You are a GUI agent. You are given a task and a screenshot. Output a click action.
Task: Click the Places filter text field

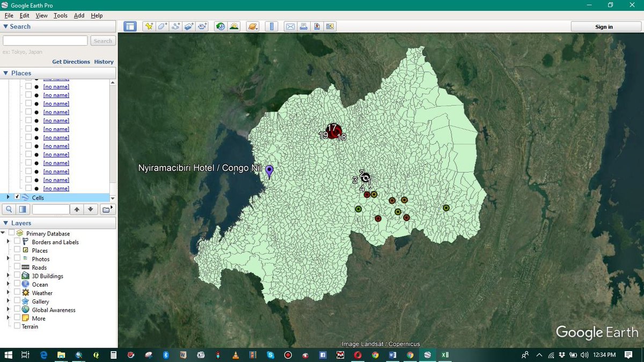pyautogui.click(x=51, y=209)
